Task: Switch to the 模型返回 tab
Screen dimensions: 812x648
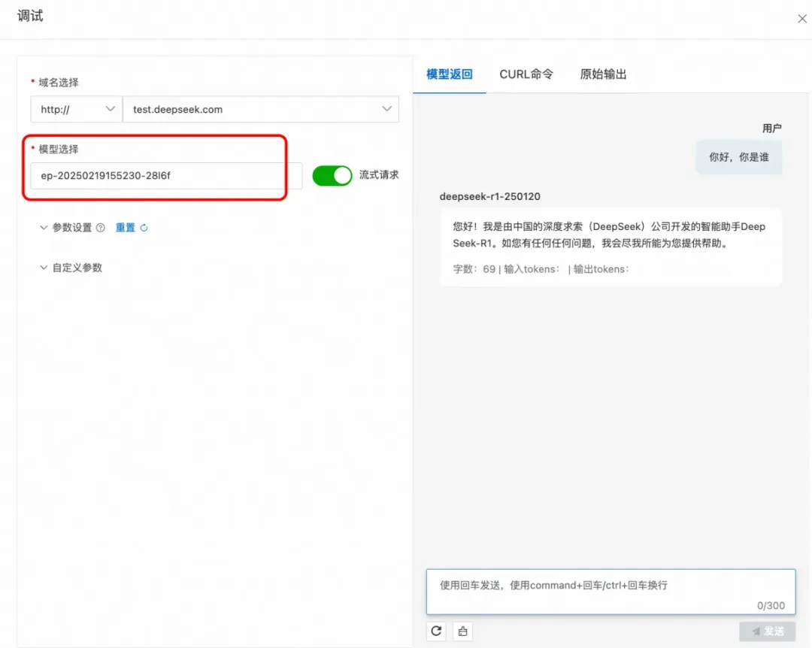Action: pos(449,74)
